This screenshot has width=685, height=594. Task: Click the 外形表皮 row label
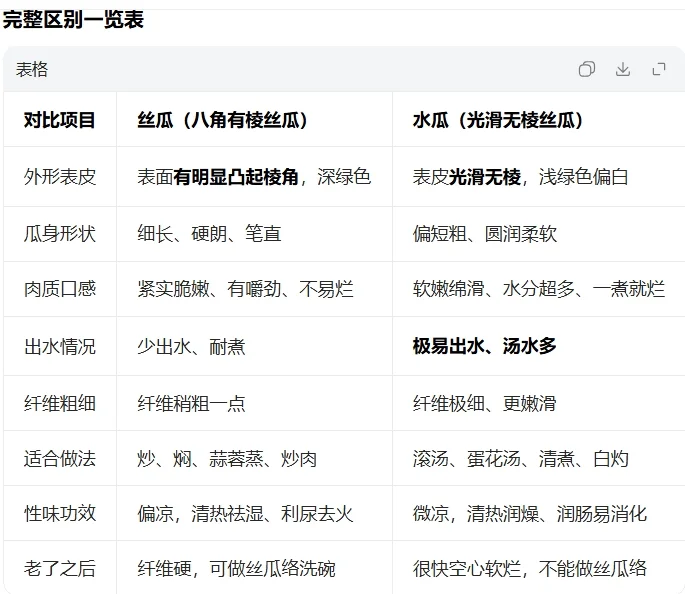click(60, 177)
